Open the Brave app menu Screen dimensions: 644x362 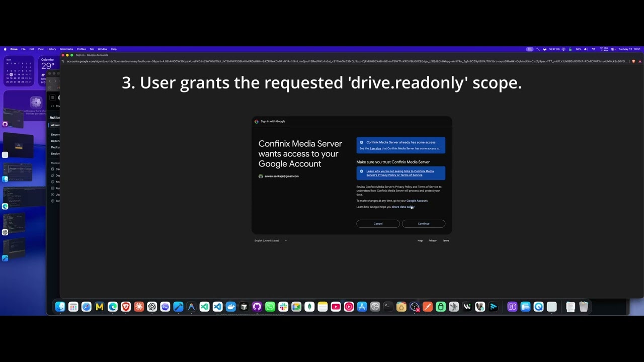[x=14, y=49]
